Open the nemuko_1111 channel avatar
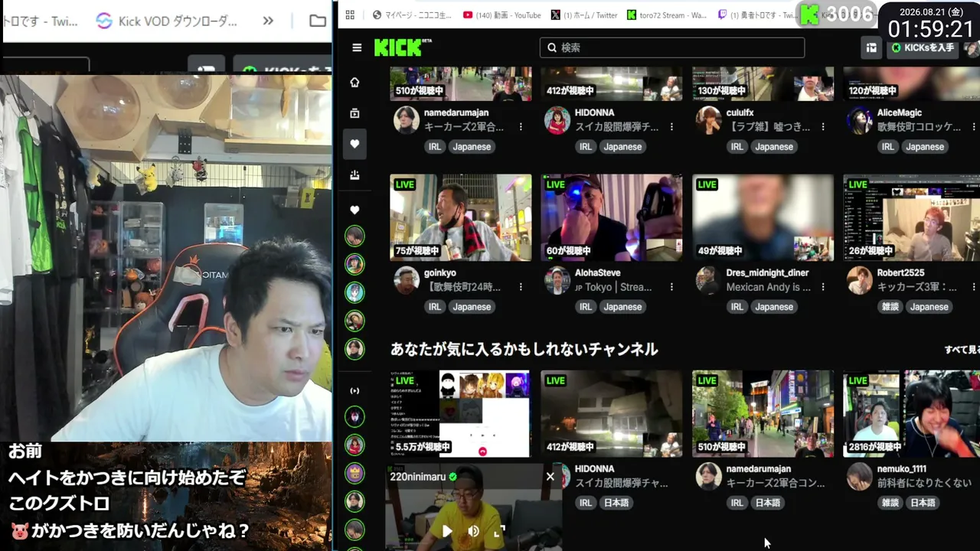This screenshot has width=980, height=551. pos(860,476)
